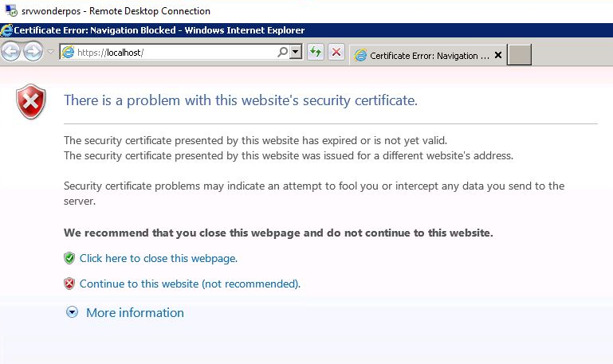
Task: Click the 'srvwonderpos - Remote Desktop Connection' title
Action: click(116, 11)
